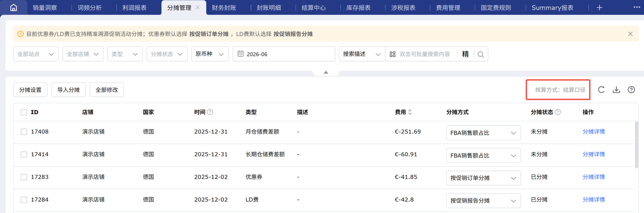Open the home icon tab
644x213 pixels.
pos(14,8)
